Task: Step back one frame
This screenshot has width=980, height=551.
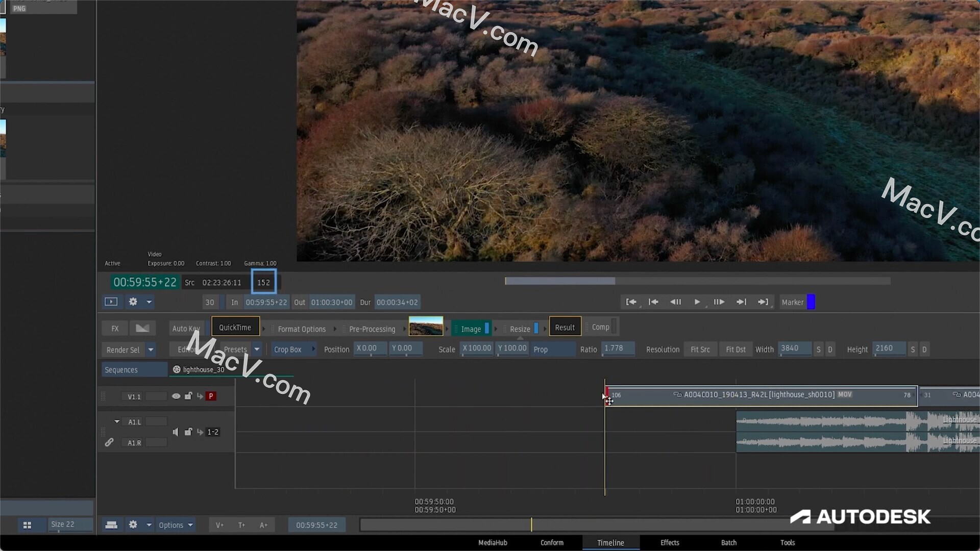Action: (675, 302)
